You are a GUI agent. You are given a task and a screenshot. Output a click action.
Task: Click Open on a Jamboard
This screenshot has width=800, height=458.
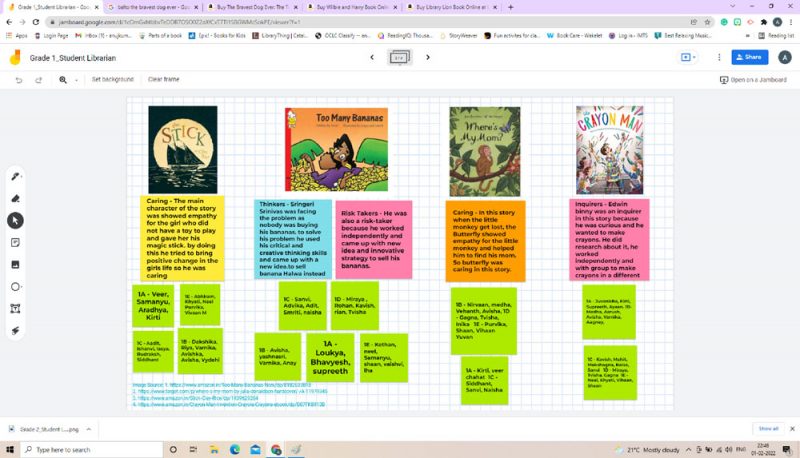click(753, 80)
